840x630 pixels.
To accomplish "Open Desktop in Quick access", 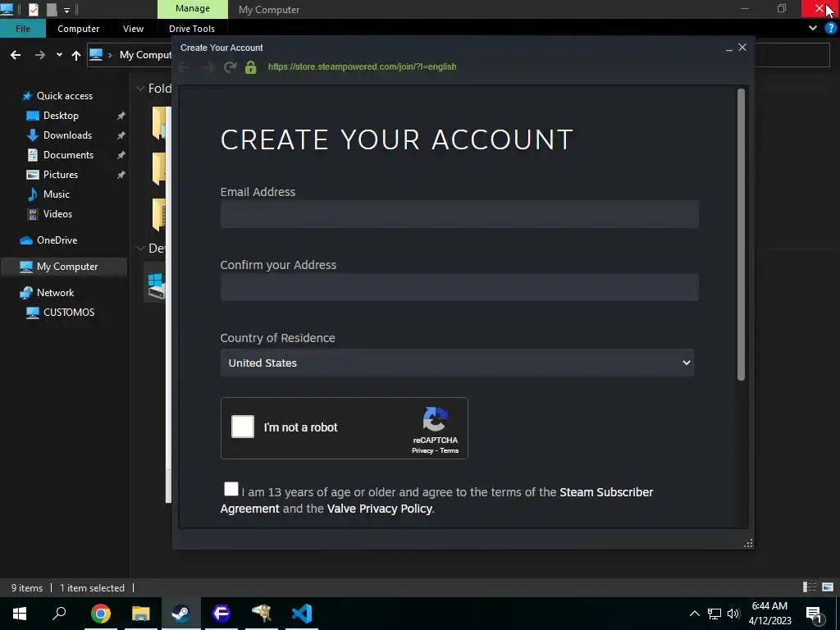I will (61, 116).
